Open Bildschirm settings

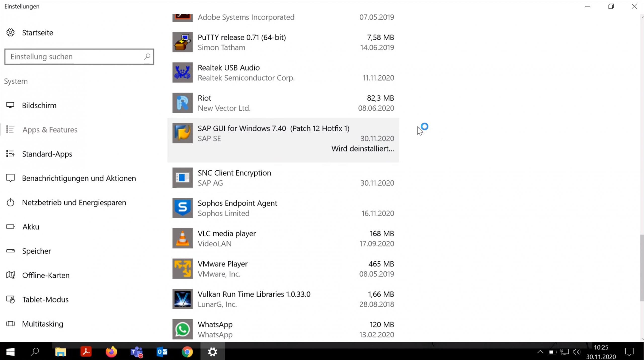pos(39,105)
